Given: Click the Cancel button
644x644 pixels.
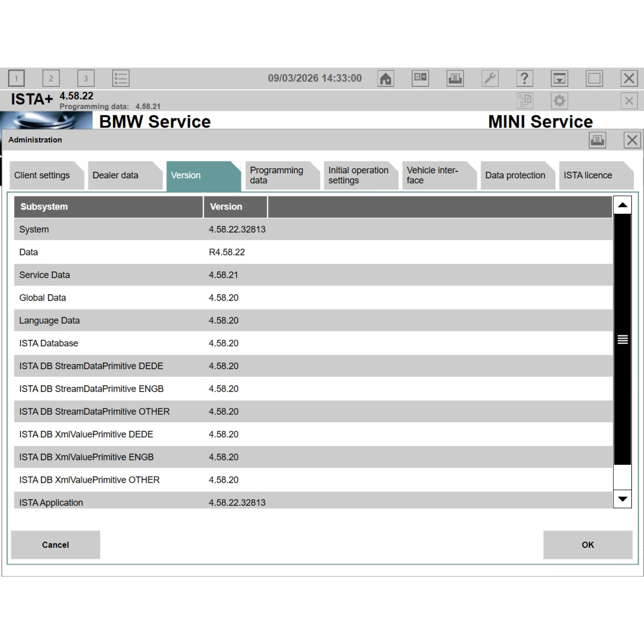Looking at the screenshot, I should [x=55, y=545].
